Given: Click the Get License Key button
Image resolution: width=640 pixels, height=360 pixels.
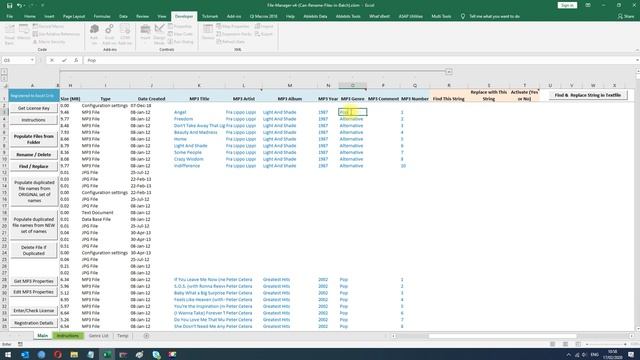Looking at the screenshot, I should point(33,108).
